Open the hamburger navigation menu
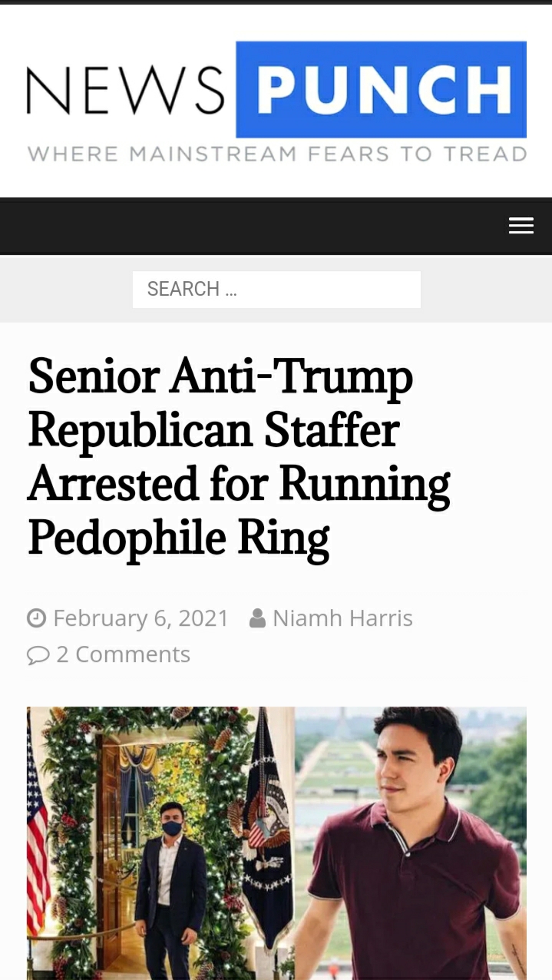Screen dimensions: 552x980 click(521, 225)
